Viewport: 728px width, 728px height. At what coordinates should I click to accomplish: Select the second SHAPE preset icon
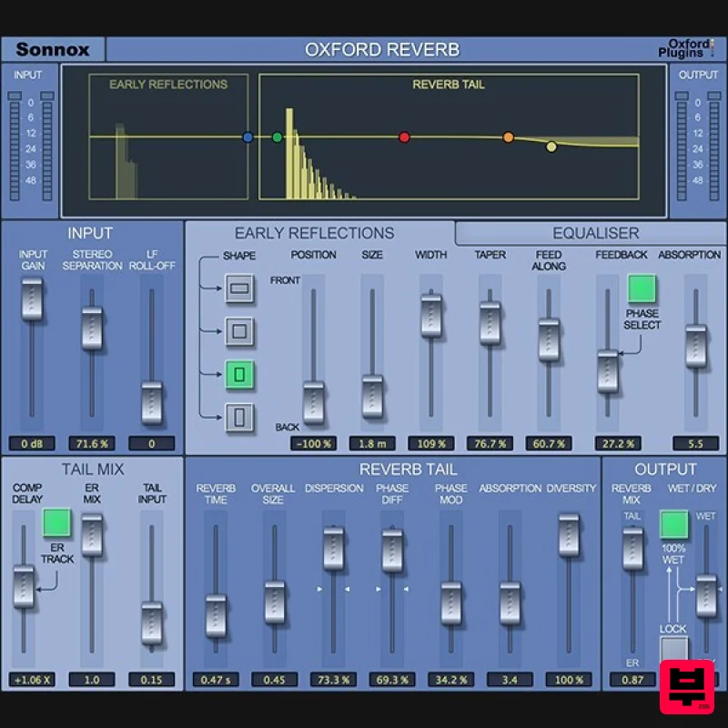[238, 331]
